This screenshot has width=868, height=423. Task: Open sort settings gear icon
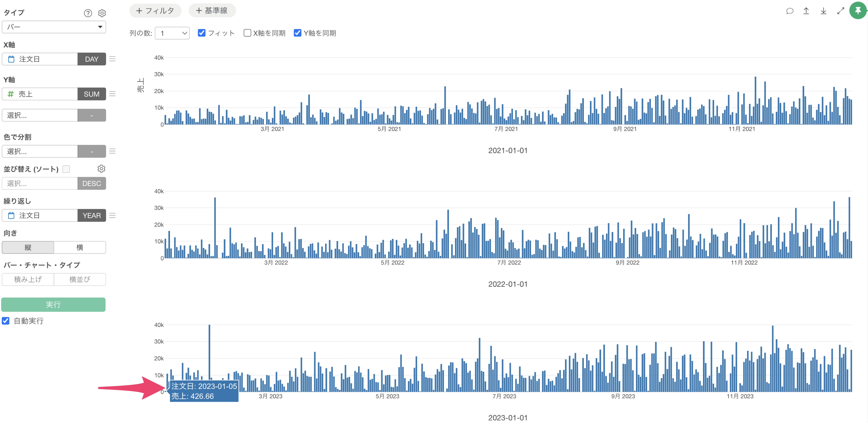(101, 168)
